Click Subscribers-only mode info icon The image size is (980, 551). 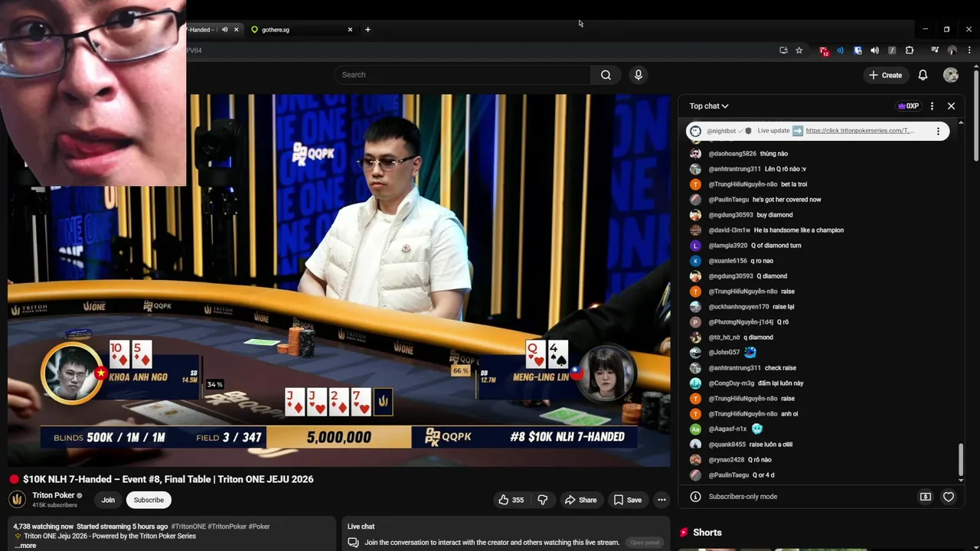(695, 497)
